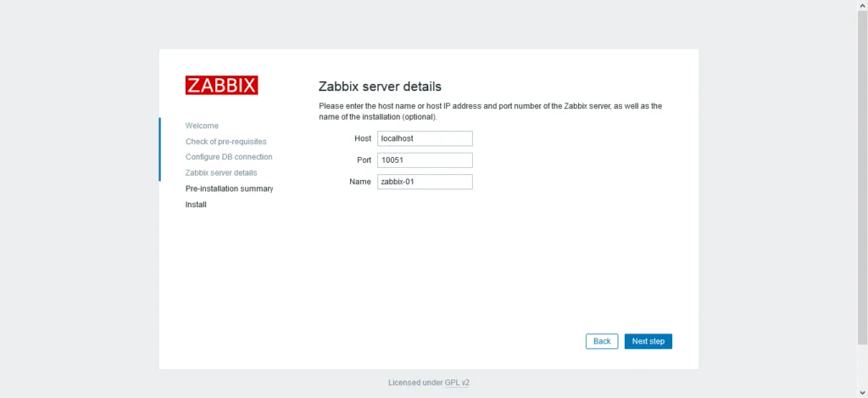Click the Back button
Viewport: 868px width, 398px height.
pos(602,341)
